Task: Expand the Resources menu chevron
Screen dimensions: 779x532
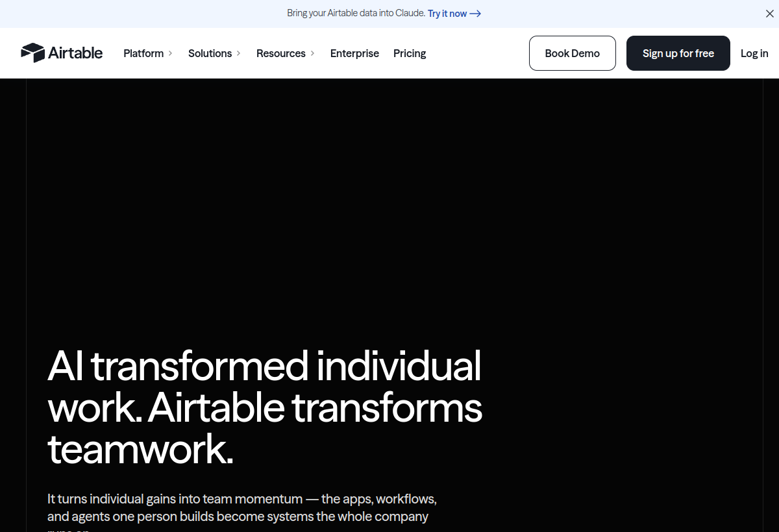Action: (312, 53)
